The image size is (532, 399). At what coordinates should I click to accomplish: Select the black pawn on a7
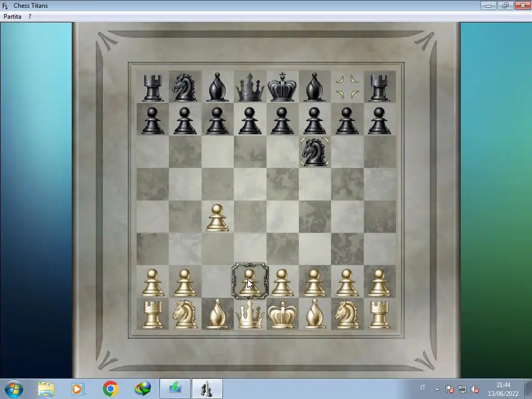152,121
